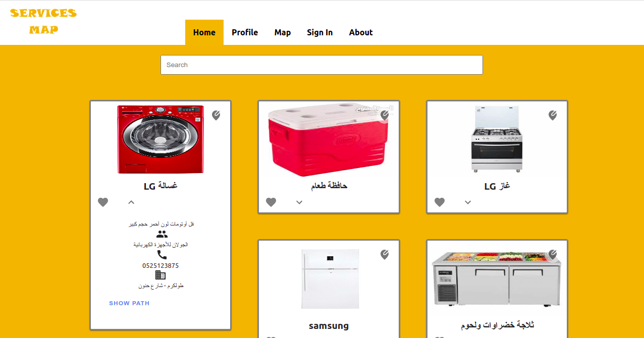Toggle favorite heart on food cooler card
Viewport: 644px width, 338px height.
[x=271, y=202]
